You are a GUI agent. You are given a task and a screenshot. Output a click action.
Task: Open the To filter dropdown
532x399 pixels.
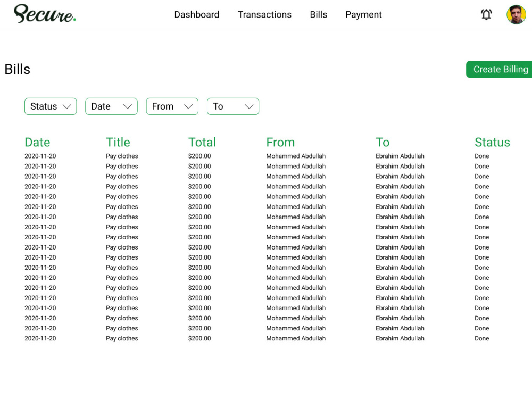[233, 106]
